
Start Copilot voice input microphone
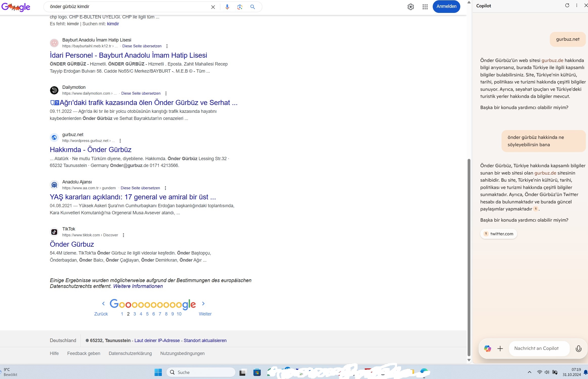578,348
